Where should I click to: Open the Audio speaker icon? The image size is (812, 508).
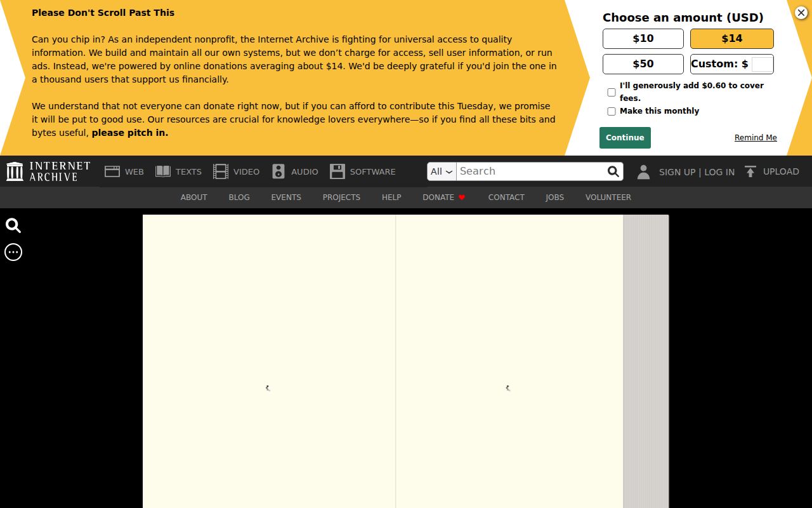coord(278,171)
